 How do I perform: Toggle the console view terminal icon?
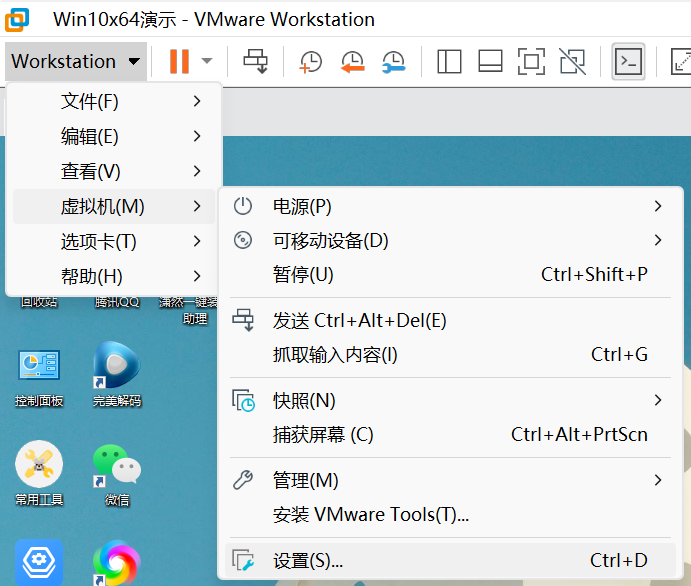tap(628, 61)
